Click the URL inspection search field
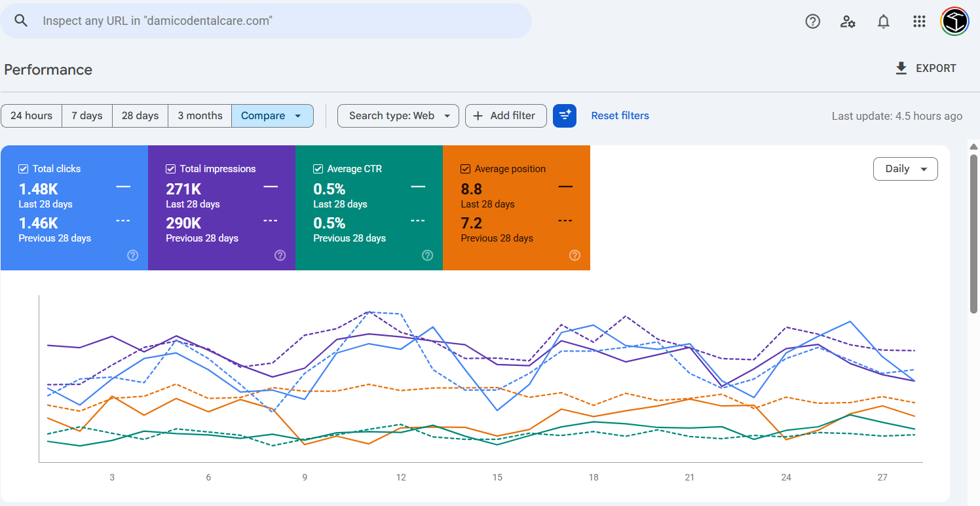The image size is (980, 506). [266, 21]
